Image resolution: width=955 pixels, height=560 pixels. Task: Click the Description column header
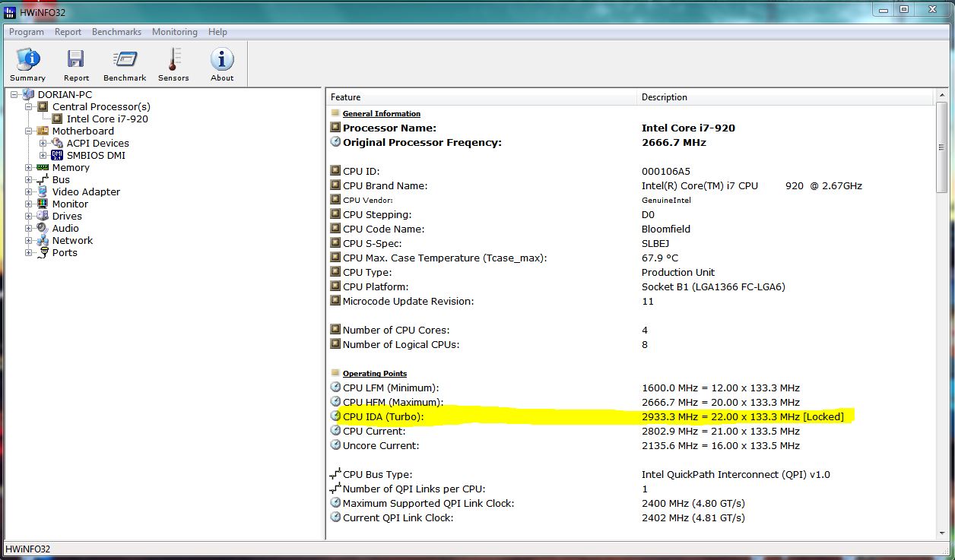coord(785,97)
